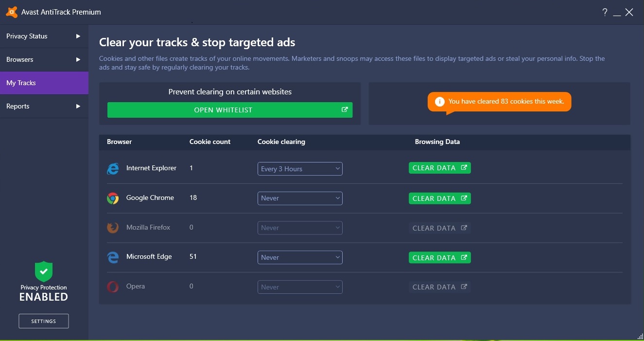
Task: Open the Browsers section
Action: pyautogui.click(x=44, y=59)
